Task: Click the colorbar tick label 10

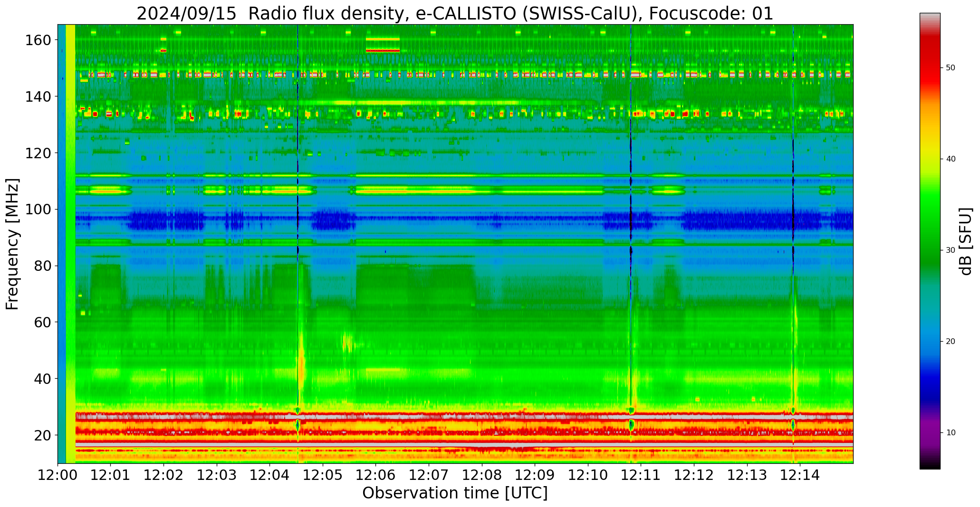Action: [951, 433]
